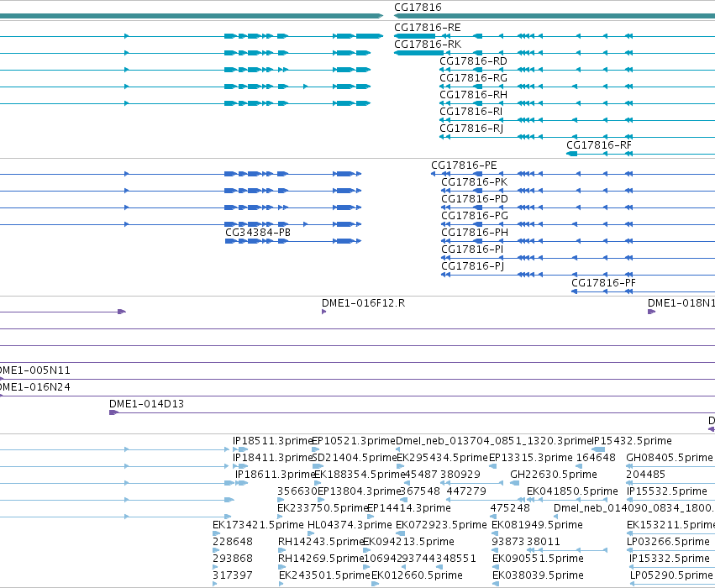Select protein CG17816-PJ

pos(473,266)
